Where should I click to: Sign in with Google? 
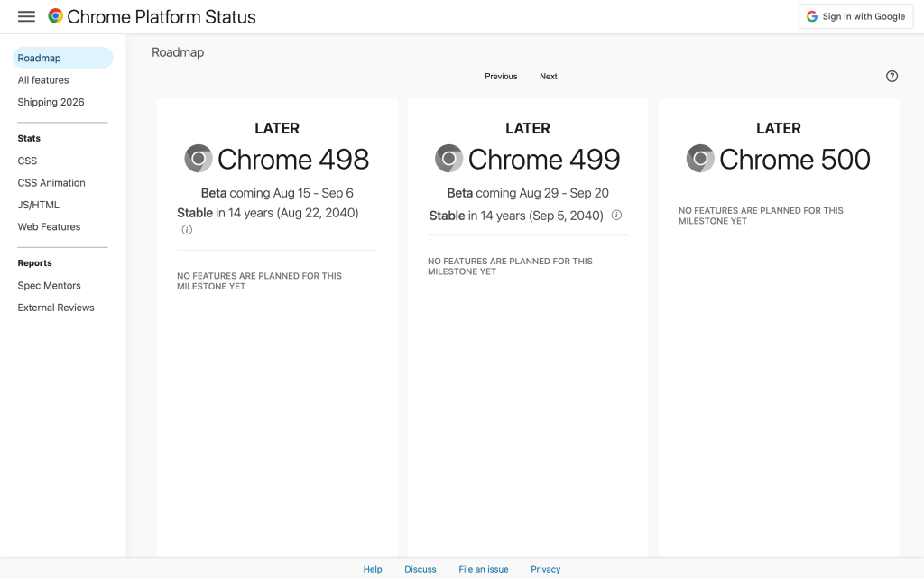(855, 16)
